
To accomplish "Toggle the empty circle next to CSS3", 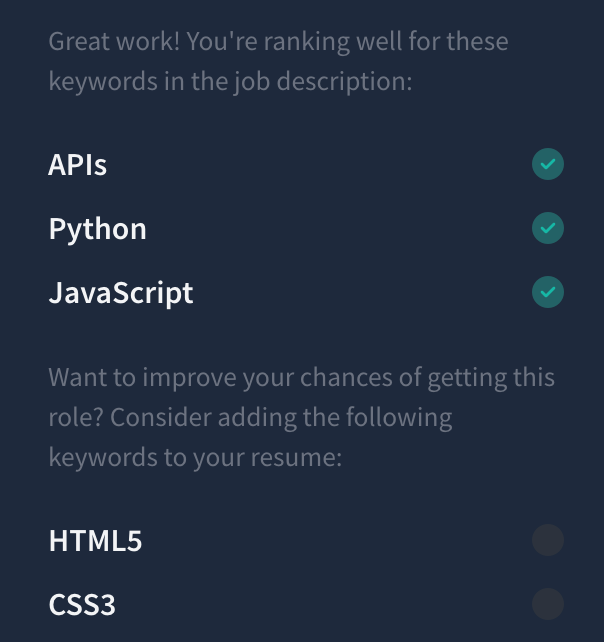I will (x=547, y=604).
